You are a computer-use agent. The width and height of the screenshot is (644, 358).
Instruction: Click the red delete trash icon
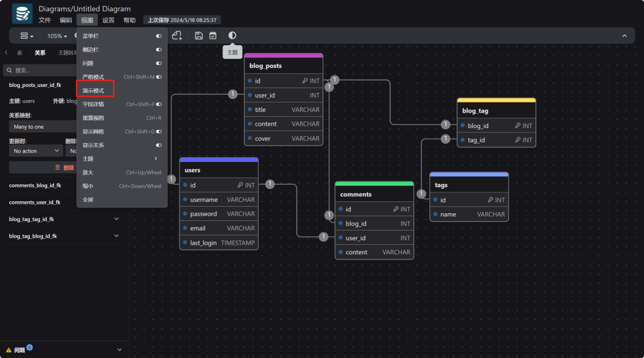point(57,168)
